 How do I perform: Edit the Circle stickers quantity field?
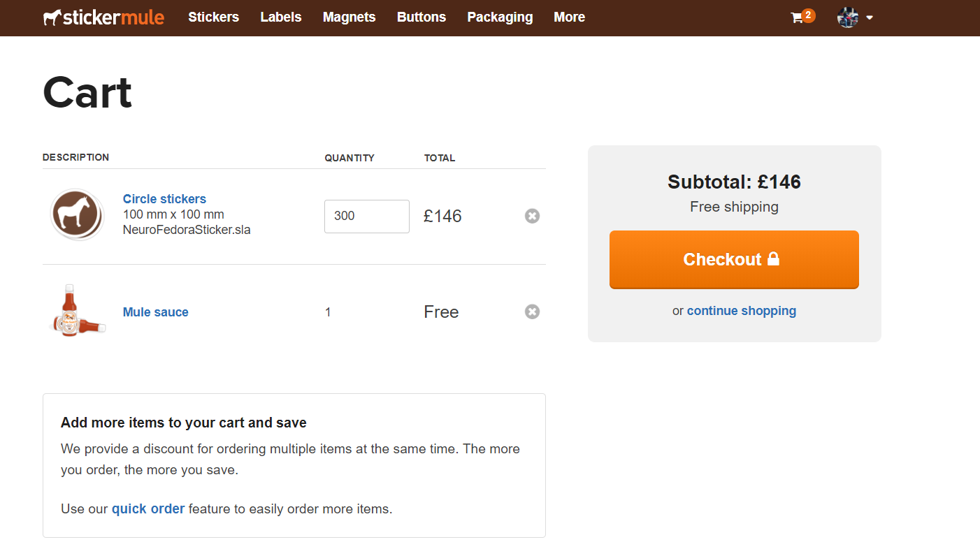(x=367, y=217)
